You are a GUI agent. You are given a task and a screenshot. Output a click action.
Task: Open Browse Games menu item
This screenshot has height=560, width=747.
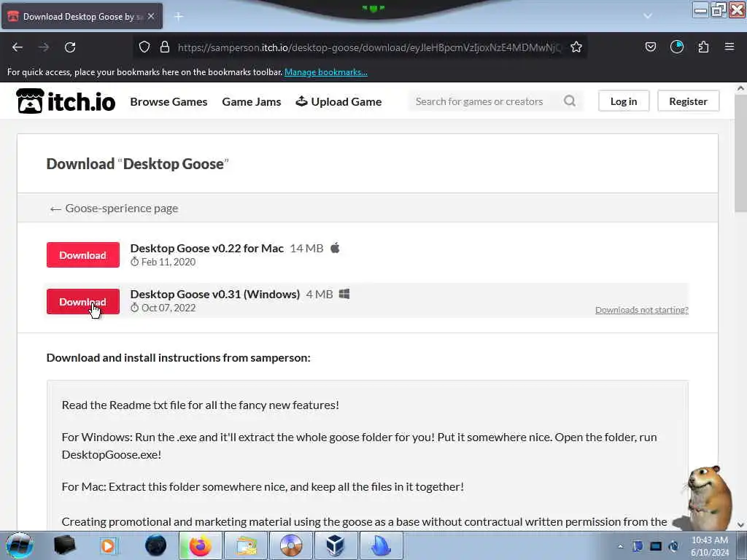click(x=169, y=101)
